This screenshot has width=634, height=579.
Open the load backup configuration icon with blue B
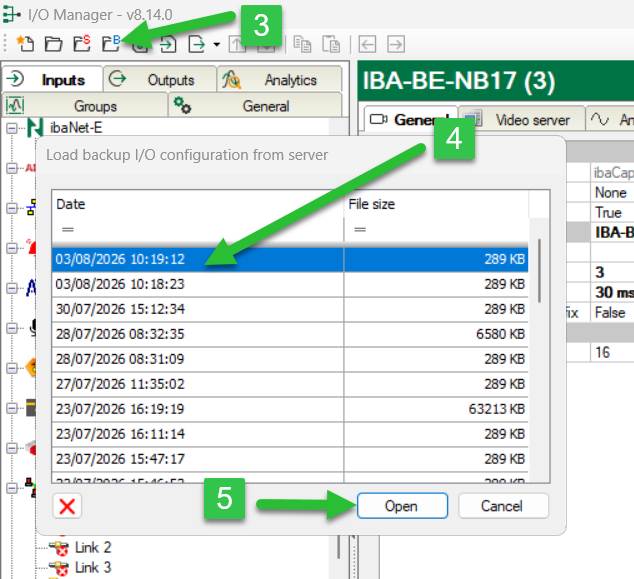pos(111,43)
